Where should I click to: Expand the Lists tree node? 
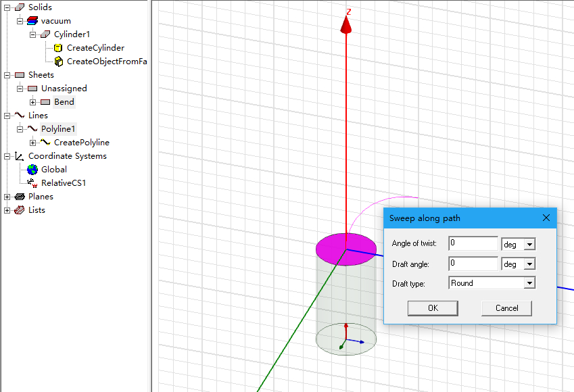pos(7,210)
